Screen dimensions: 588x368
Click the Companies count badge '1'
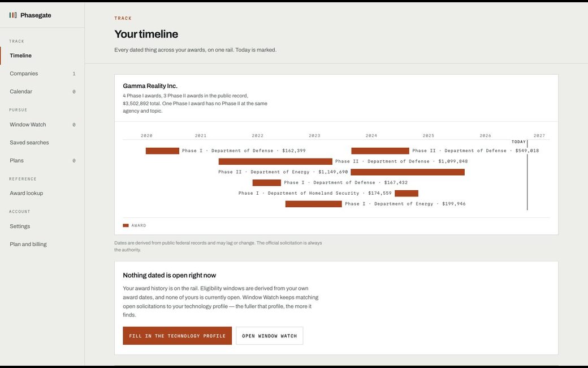pos(74,74)
